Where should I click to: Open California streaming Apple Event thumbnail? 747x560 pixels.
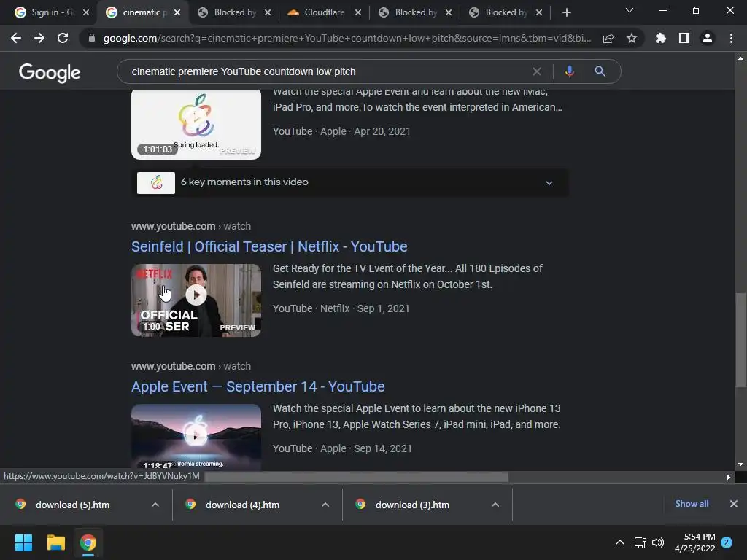(196, 437)
